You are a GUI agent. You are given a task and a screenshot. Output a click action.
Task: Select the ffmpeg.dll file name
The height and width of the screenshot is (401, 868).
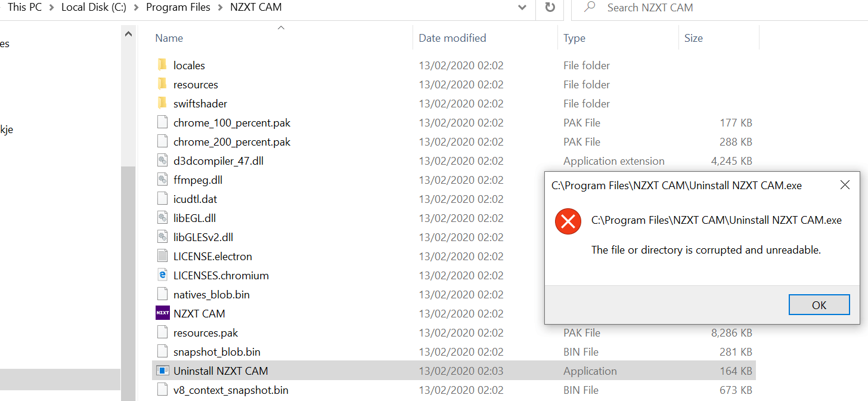tap(198, 180)
